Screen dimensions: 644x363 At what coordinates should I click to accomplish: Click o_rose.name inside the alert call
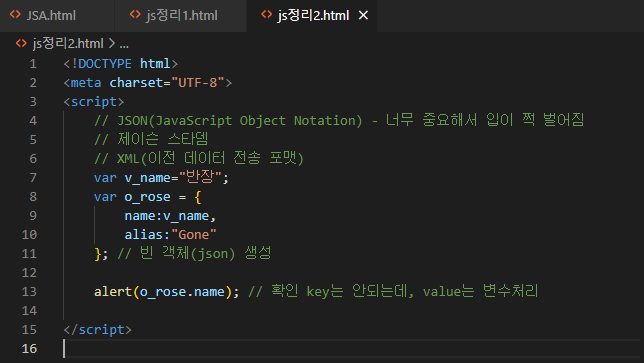182,292
